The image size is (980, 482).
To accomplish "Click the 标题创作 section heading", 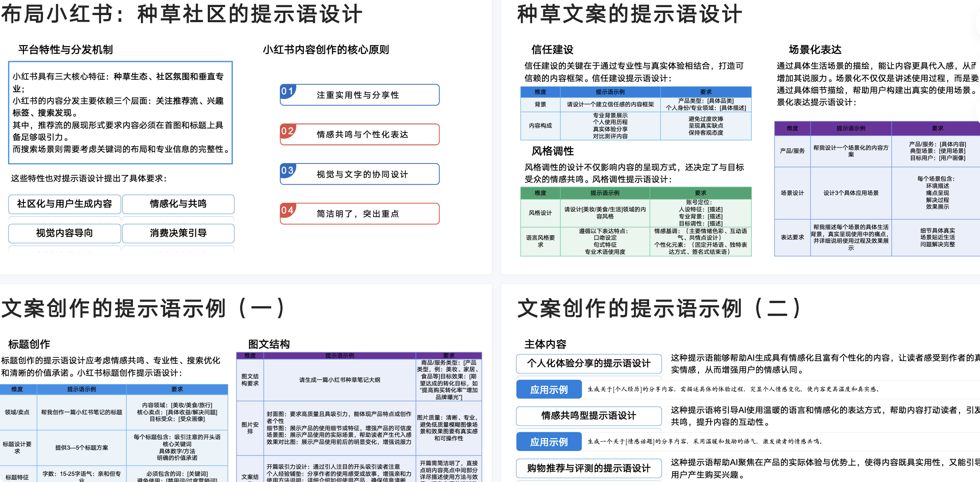I will point(29,344).
